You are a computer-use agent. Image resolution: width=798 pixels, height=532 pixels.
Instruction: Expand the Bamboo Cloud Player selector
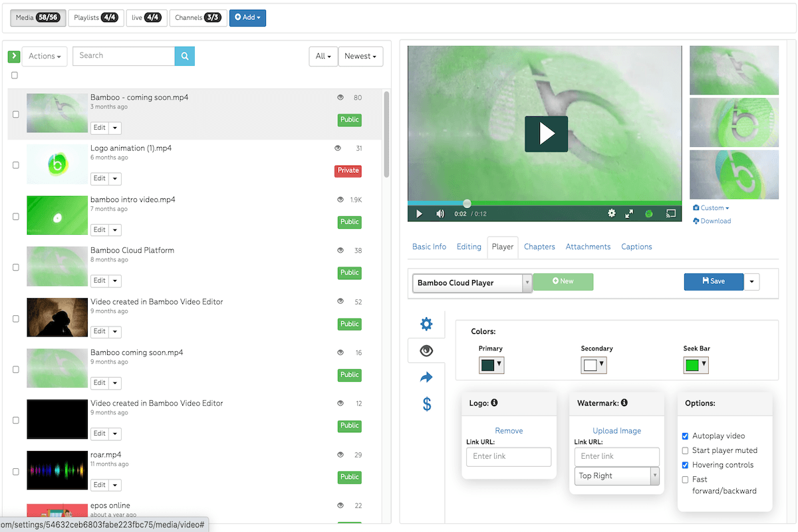pos(471,283)
